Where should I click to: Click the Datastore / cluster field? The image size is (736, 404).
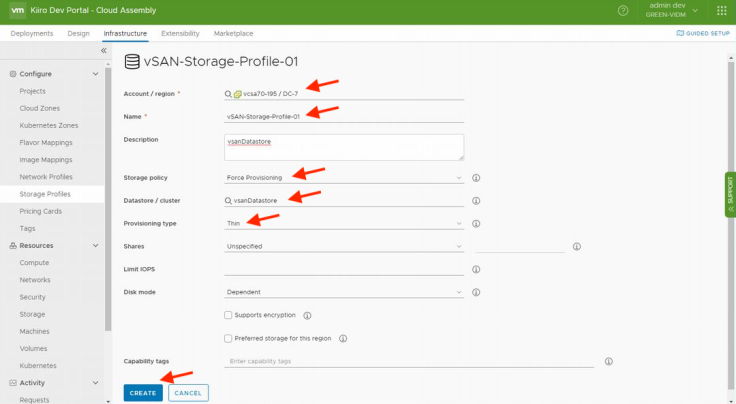pyautogui.click(x=344, y=201)
